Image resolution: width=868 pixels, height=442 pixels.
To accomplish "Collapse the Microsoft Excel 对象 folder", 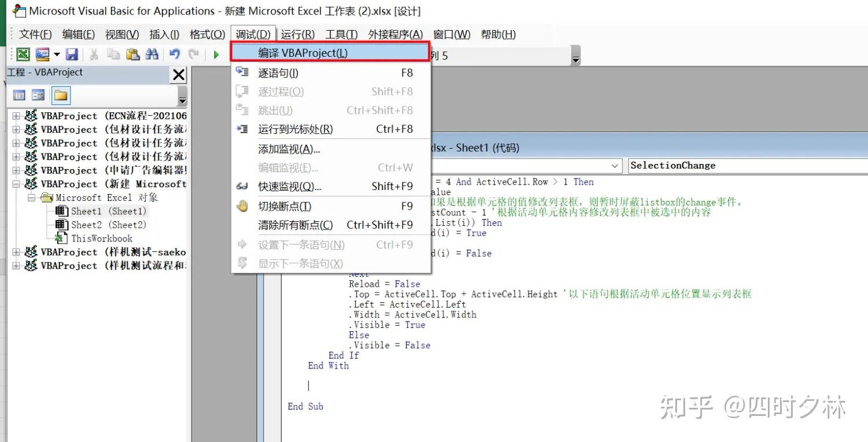I will [31, 198].
